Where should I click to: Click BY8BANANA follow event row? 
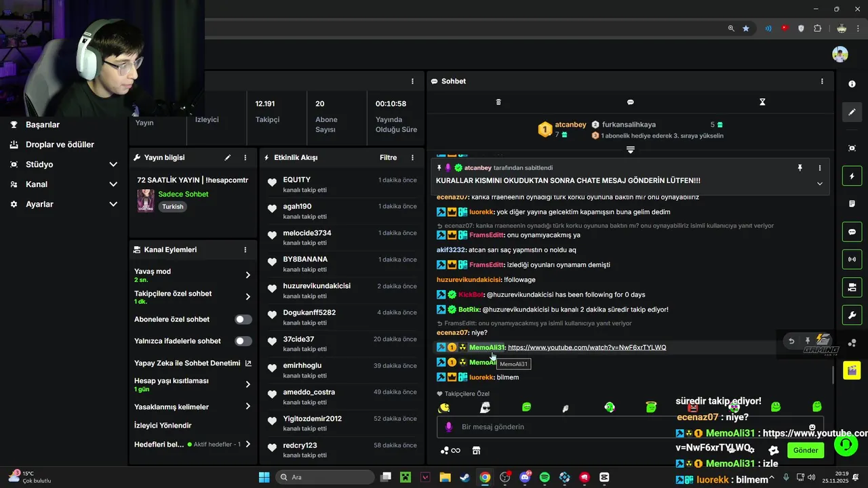point(342,264)
